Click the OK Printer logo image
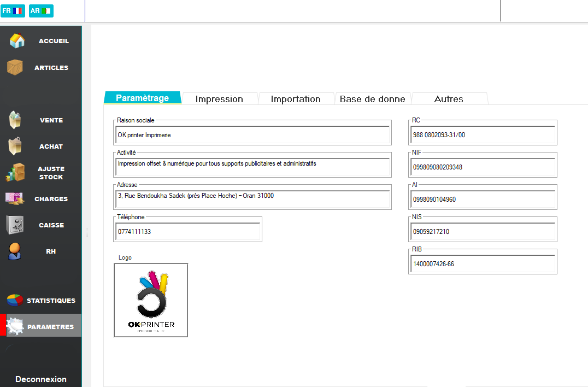This screenshot has width=588, height=387. pyautogui.click(x=151, y=300)
